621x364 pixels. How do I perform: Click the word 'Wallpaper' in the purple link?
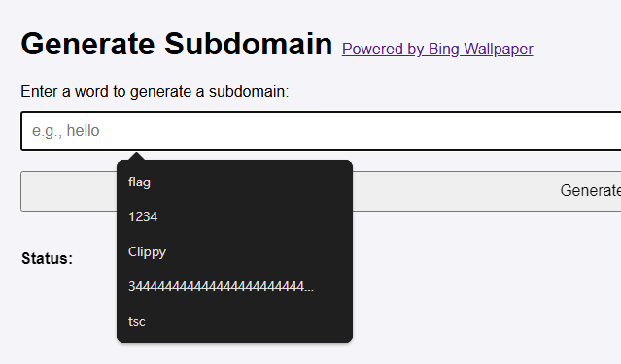tap(499, 50)
